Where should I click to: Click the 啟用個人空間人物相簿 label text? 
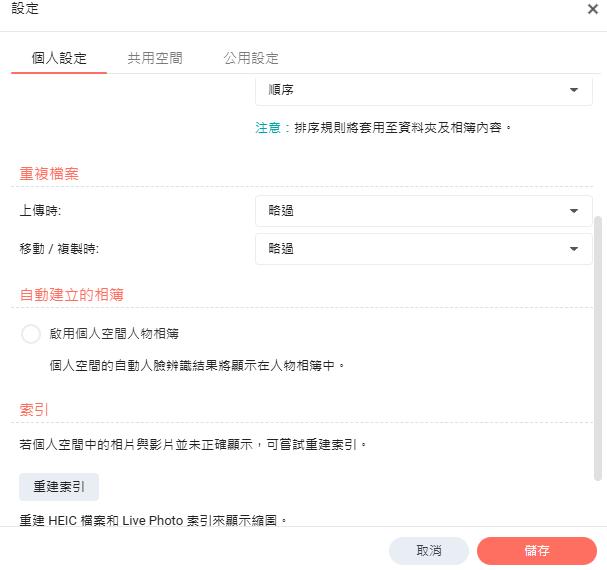point(114,333)
